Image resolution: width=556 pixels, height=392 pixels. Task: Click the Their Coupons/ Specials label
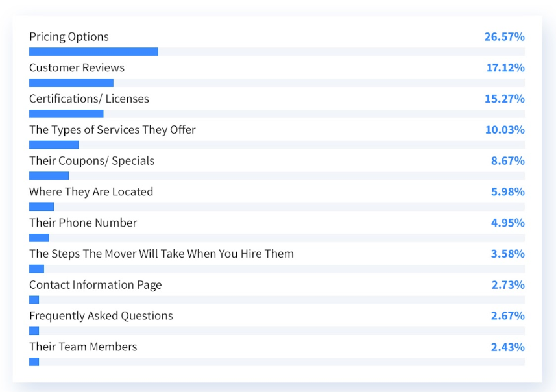pos(91,161)
